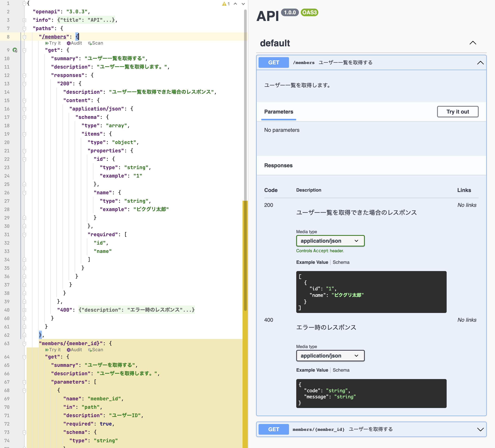Click the run gutter icon on line 9
Screen dimensions: 495x448
pos(15,50)
